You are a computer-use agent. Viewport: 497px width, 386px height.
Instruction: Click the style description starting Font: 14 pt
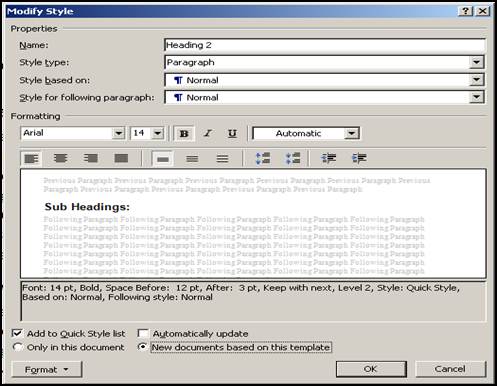tap(253, 301)
